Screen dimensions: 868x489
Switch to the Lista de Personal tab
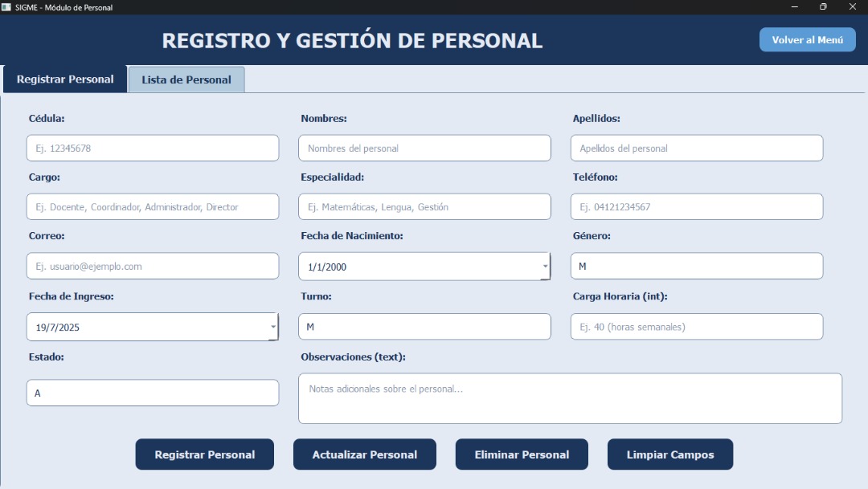[x=186, y=79]
